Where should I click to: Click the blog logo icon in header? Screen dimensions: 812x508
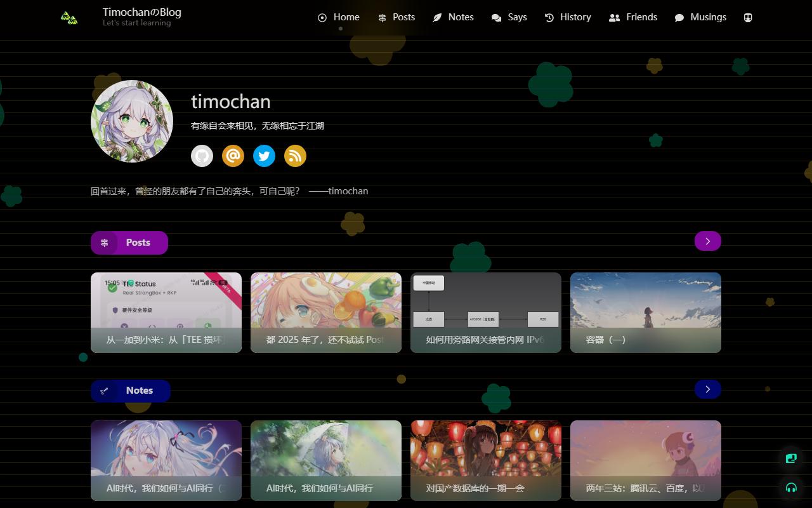click(x=69, y=18)
